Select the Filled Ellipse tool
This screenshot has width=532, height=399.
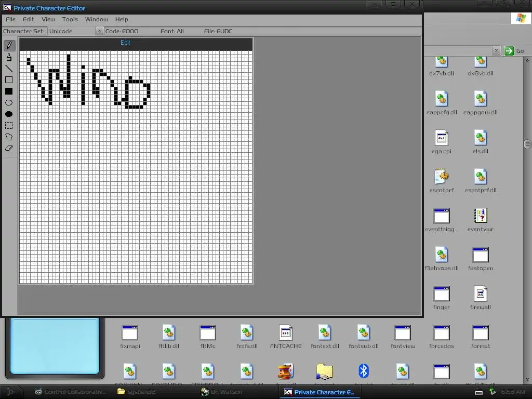[x=9, y=114]
